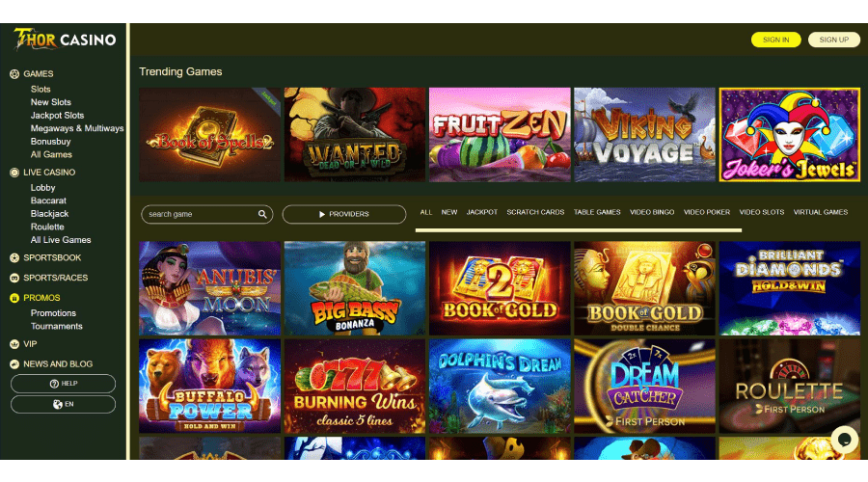Open the live chat bubble icon

(844, 440)
